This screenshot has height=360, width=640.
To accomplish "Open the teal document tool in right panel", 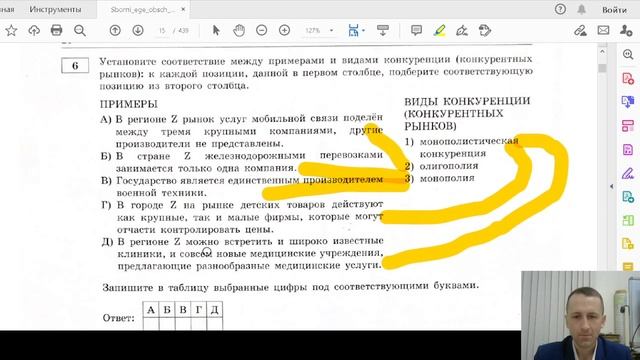I will point(628,197).
